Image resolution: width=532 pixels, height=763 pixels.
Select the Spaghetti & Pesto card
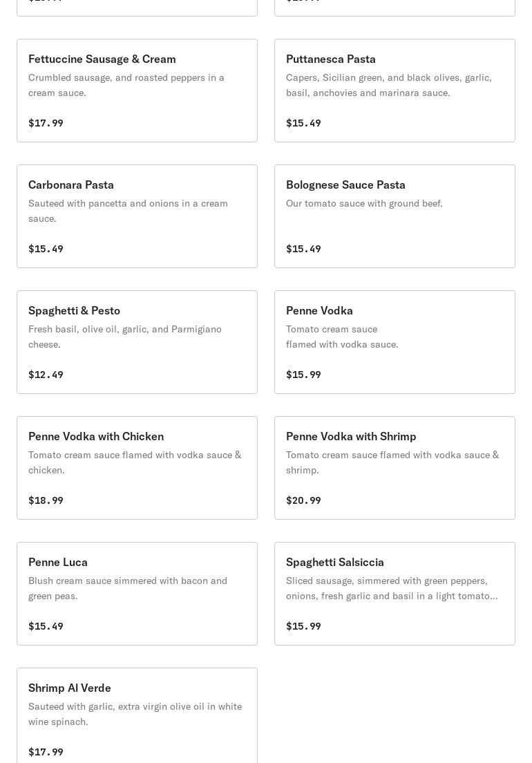coord(137,342)
